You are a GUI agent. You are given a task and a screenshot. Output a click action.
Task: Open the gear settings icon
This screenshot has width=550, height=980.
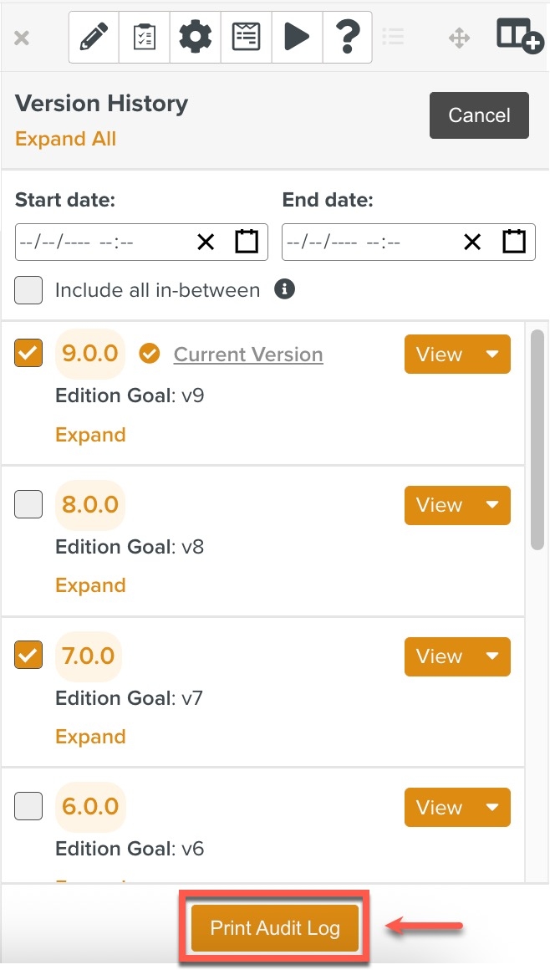[x=196, y=37]
